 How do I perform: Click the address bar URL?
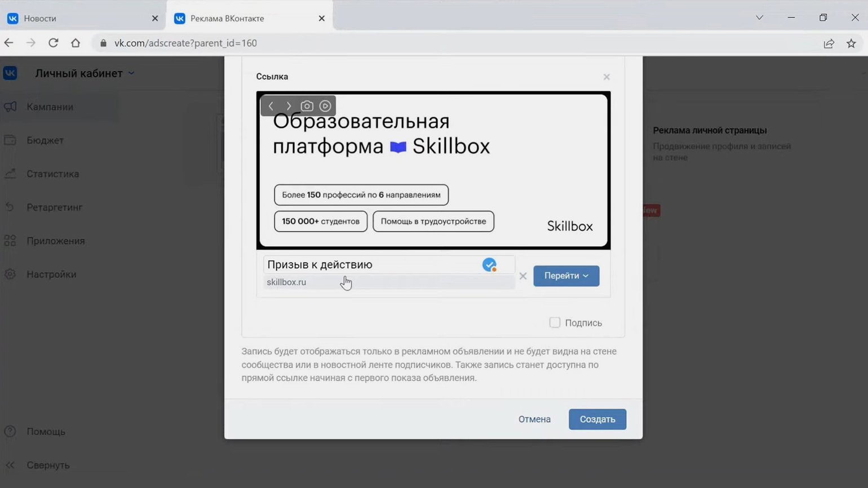(185, 43)
